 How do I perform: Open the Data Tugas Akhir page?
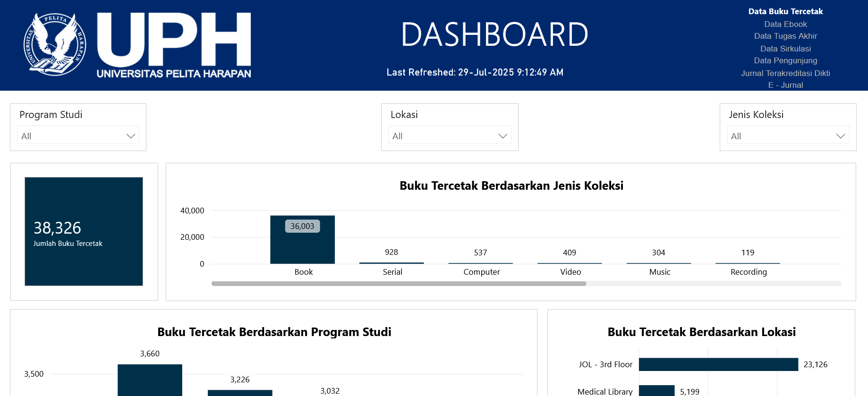[785, 36]
